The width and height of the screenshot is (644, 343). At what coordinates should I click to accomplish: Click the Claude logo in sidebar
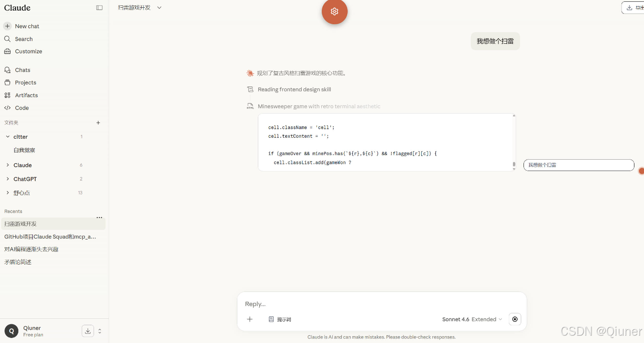pos(17,8)
